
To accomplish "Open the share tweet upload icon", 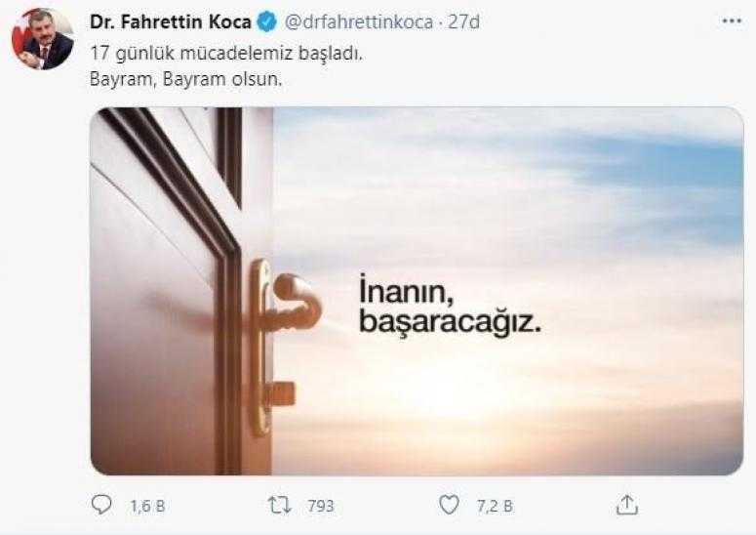I will tap(627, 505).
